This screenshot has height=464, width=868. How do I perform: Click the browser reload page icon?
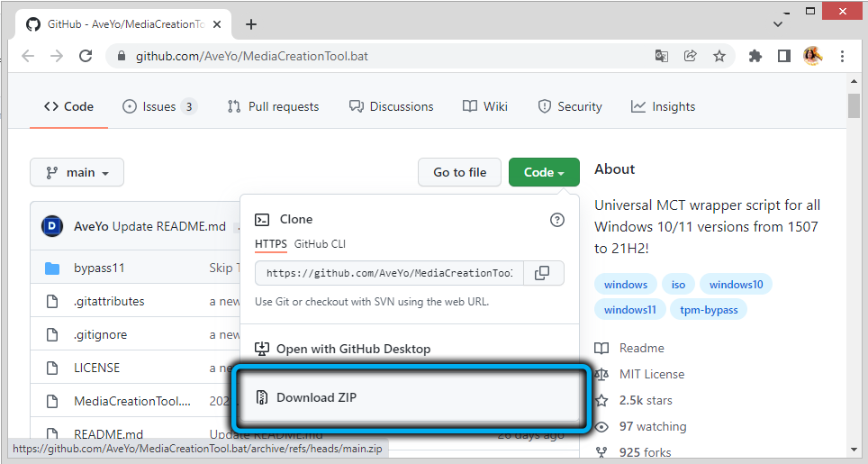86,56
